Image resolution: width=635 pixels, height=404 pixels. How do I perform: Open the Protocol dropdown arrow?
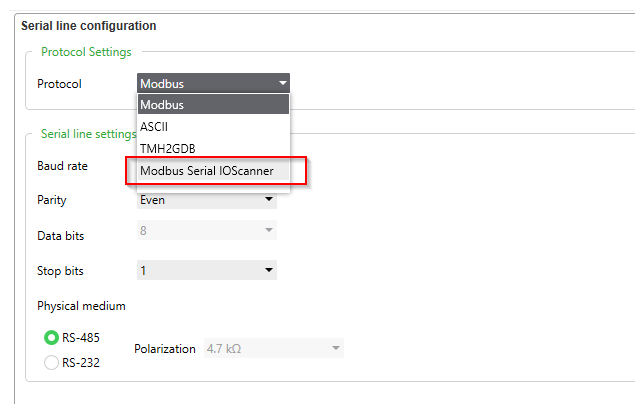click(x=282, y=83)
